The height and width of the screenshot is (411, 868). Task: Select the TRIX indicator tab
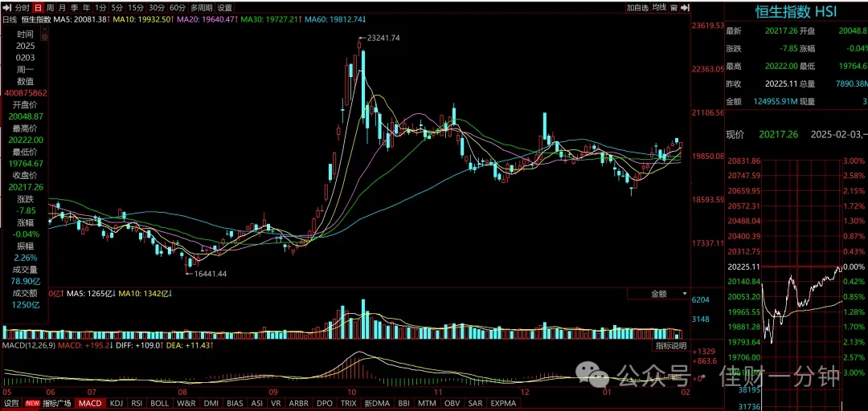pyautogui.click(x=348, y=403)
